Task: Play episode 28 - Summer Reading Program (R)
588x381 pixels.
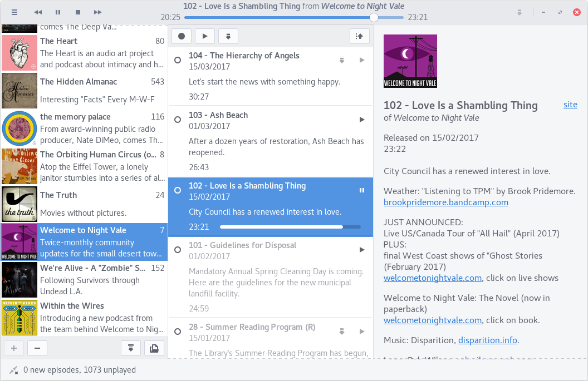Action: coord(362,331)
